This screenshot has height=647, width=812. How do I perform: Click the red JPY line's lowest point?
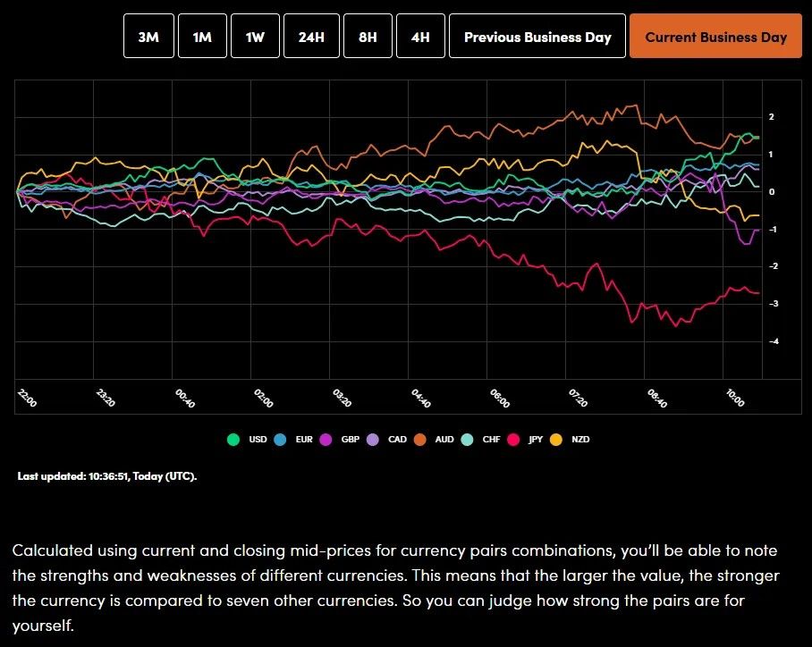point(675,326)
